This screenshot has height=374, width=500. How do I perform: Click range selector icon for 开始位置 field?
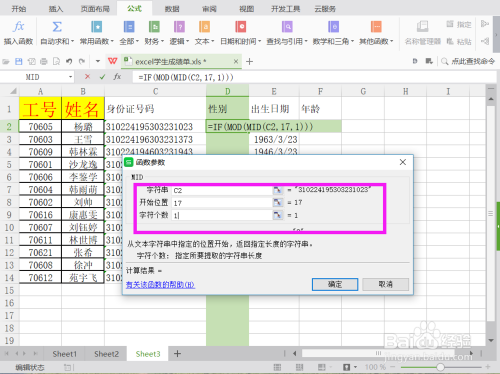point(277,202)
